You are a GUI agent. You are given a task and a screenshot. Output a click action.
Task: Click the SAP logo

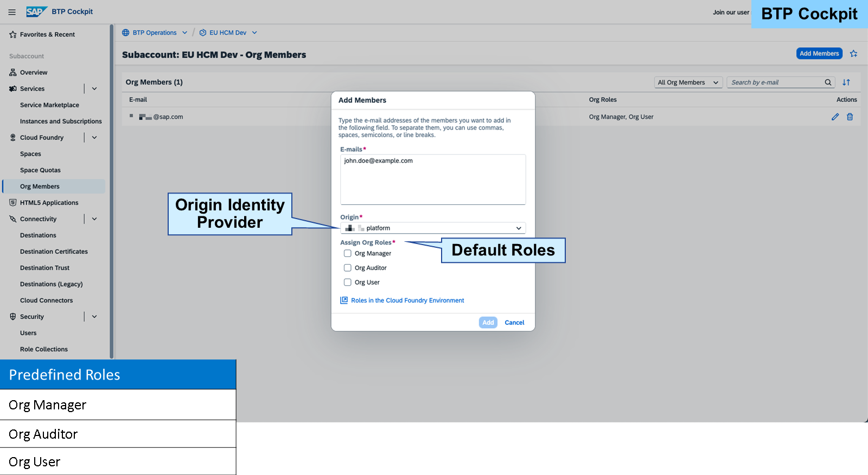coord(37,11)
